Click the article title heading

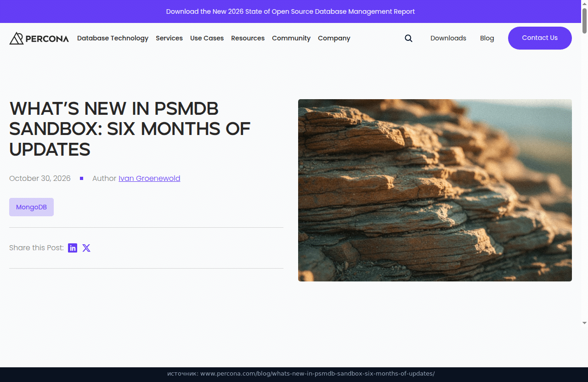[130, 129]
